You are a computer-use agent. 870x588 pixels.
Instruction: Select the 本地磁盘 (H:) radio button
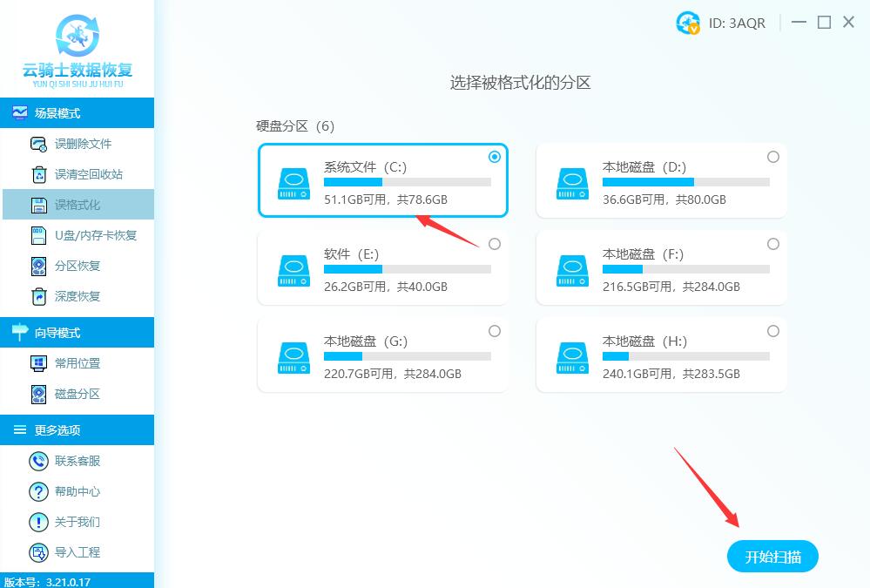click(x=773, y=332)
